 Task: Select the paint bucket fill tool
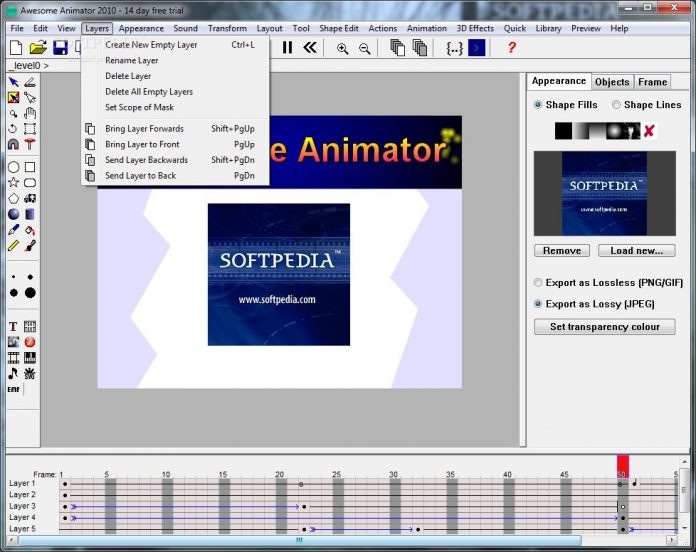(x=30, y=230)
